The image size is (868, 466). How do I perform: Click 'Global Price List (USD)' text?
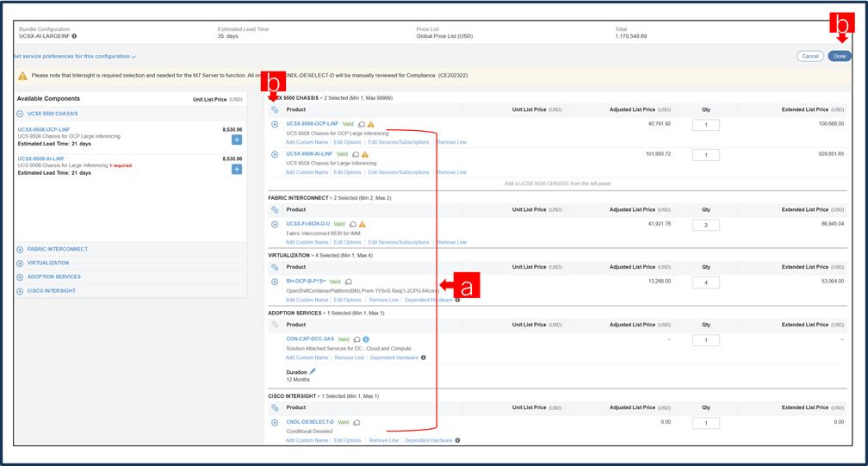pos(444,36)
